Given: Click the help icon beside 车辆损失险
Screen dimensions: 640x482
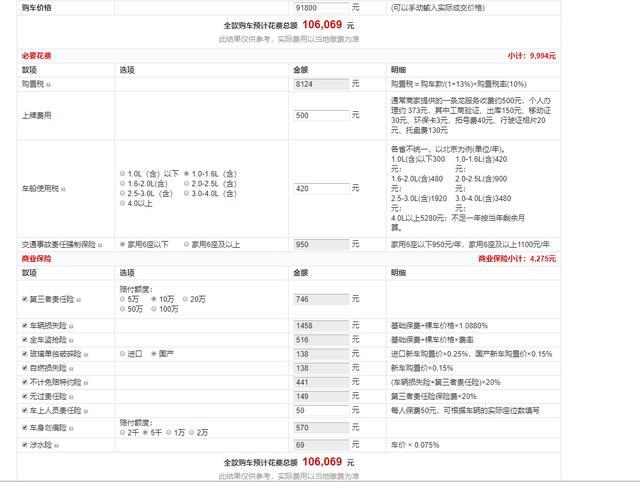Looking at the screenshot, I should click(x=71, y=326).
